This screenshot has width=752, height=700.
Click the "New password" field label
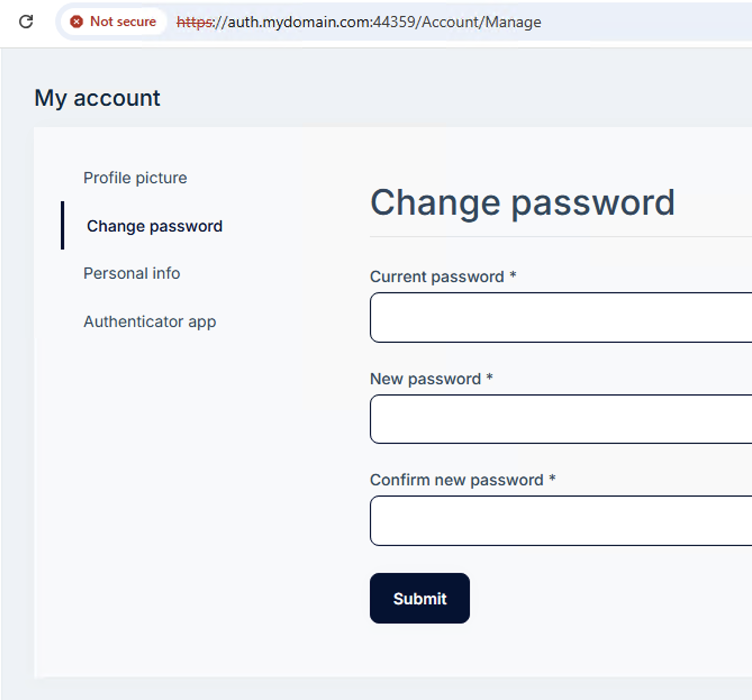[425, 379]
